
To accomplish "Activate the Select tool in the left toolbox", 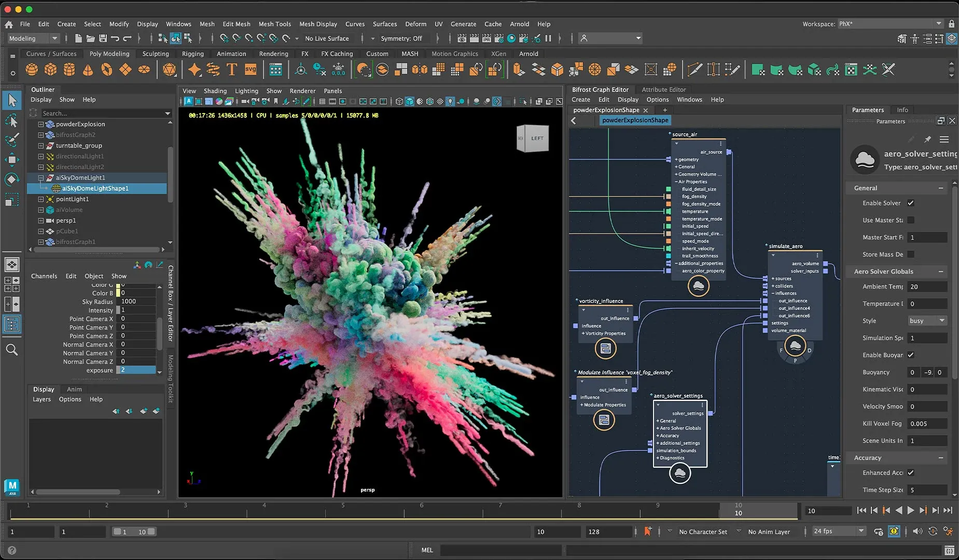I will pos(12,100).
